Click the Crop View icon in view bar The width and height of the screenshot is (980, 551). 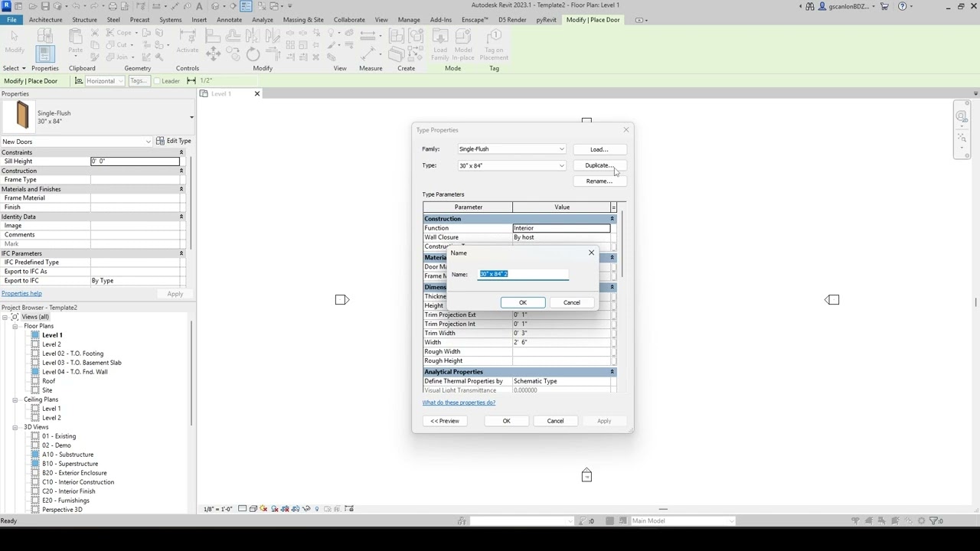click(285, 508)
